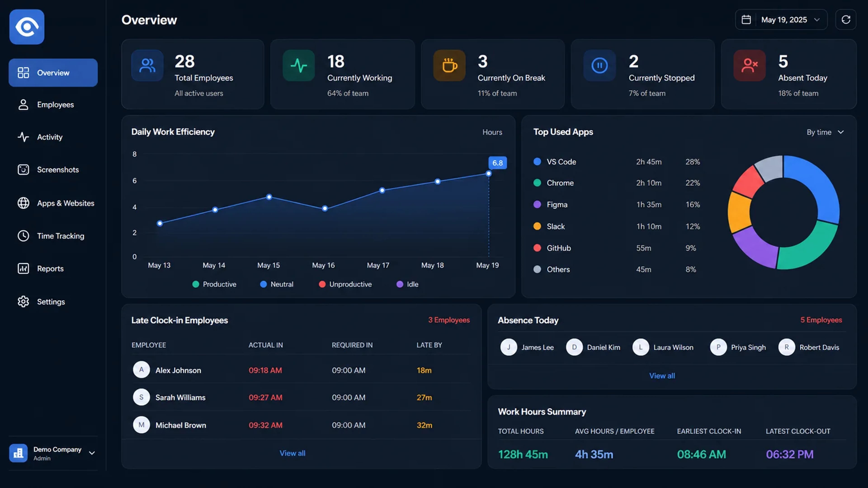Click the Activity pulse icon in sidebar
This screenshot has width=868, height=488.
[23, 137]
